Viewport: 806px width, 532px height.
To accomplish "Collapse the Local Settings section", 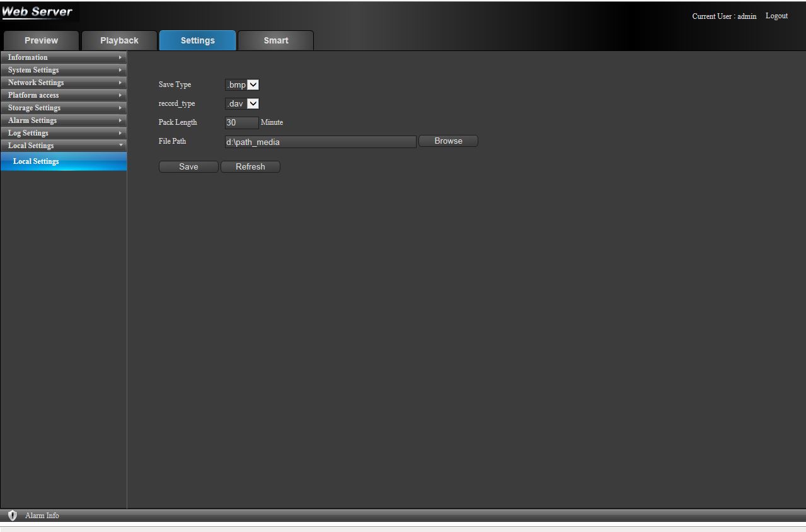I will click(x=63, y=146).
